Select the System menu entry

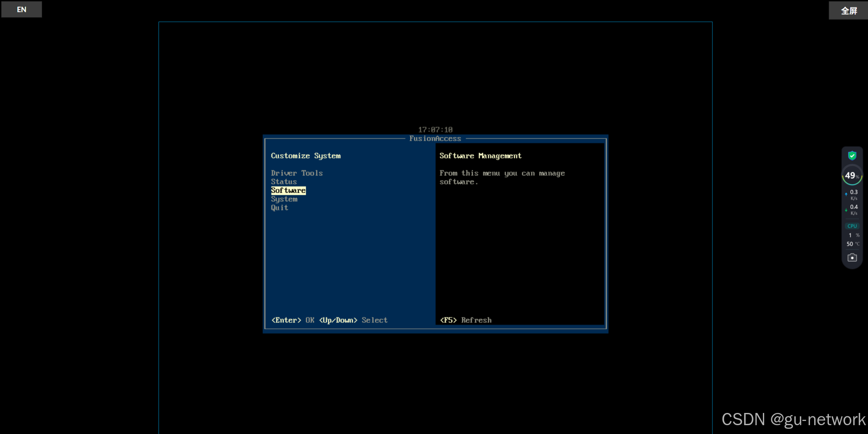pyautogui.click(x=284, y=199)
